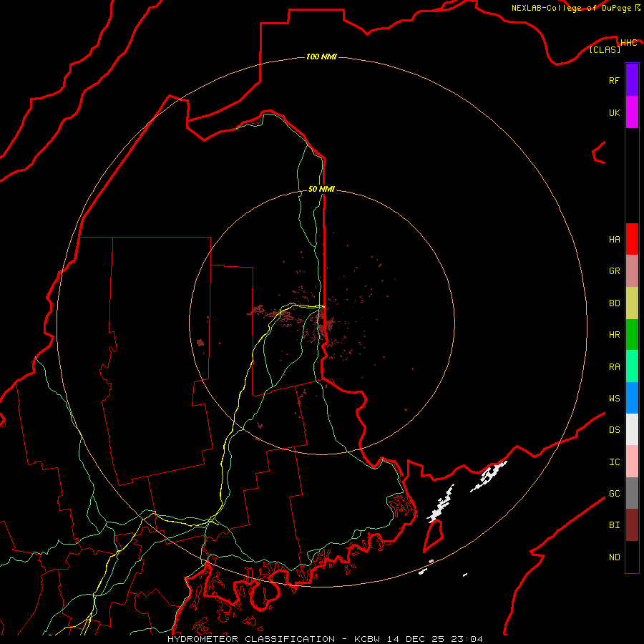644x644 pixels.
Task: Click the 23:04 time stamp
Action: (x=467, y=639)
